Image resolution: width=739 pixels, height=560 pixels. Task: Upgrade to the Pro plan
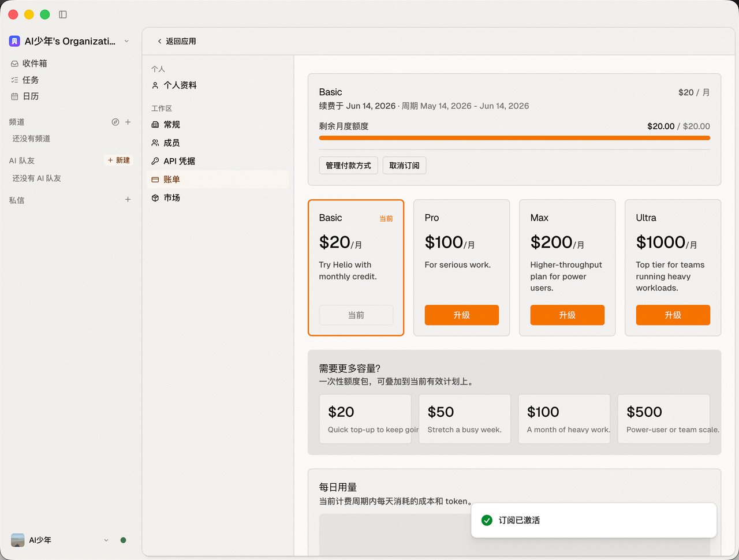click(x=462, y=315)
